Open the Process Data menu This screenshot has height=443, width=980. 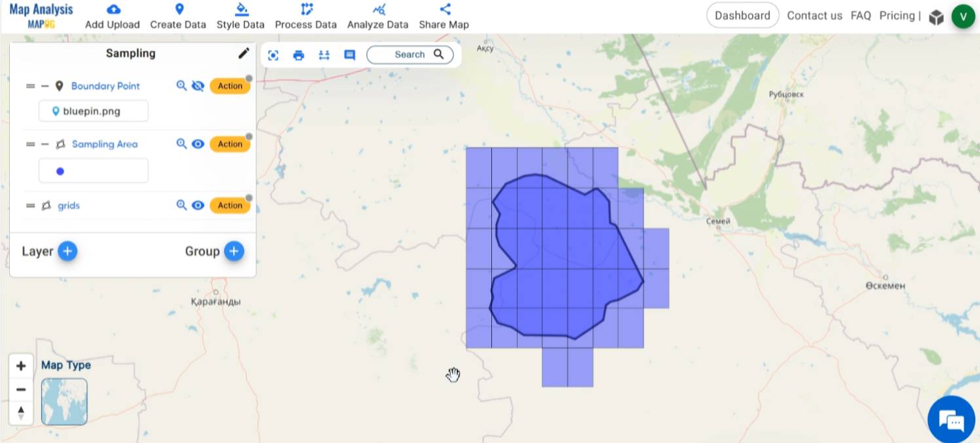(x=306, y=16)
